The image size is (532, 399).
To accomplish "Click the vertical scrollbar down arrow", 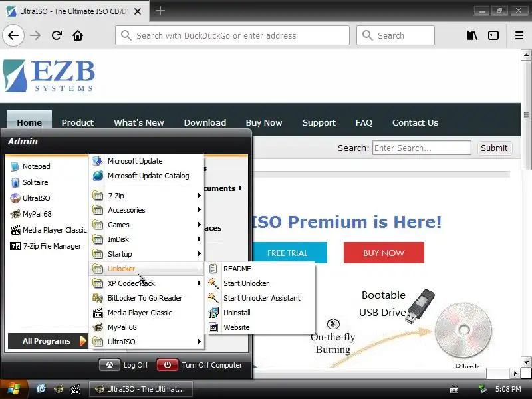I will point(526,362).
